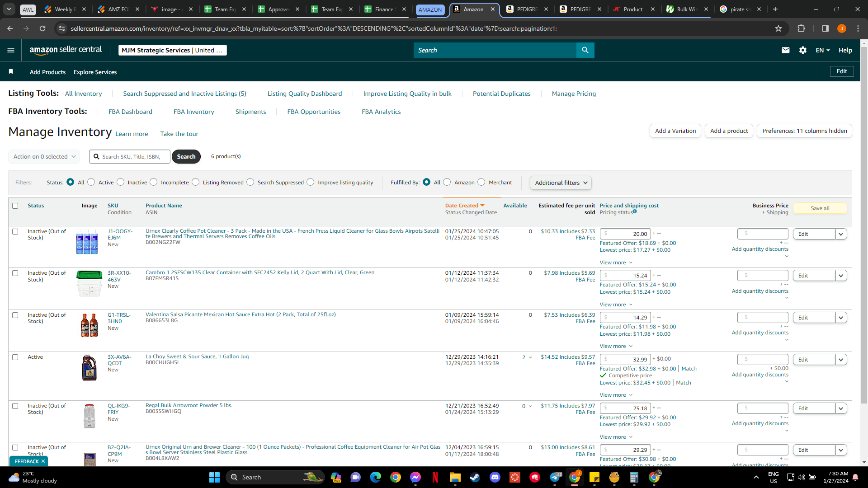Open the EN language dropdown
Image resolution: width=868 pixels, height=488 pixels.
pos(823,50)
